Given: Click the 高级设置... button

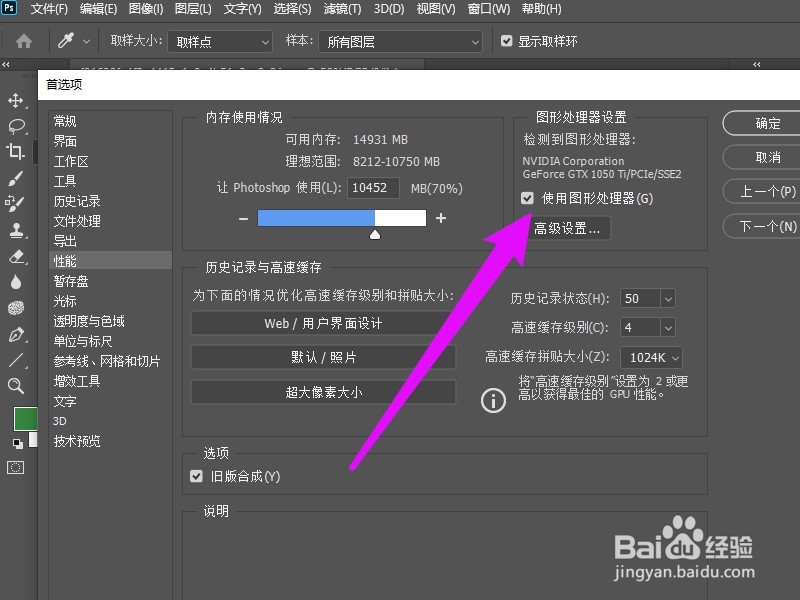Looking at the screenshot, I should tap(567, 229).
